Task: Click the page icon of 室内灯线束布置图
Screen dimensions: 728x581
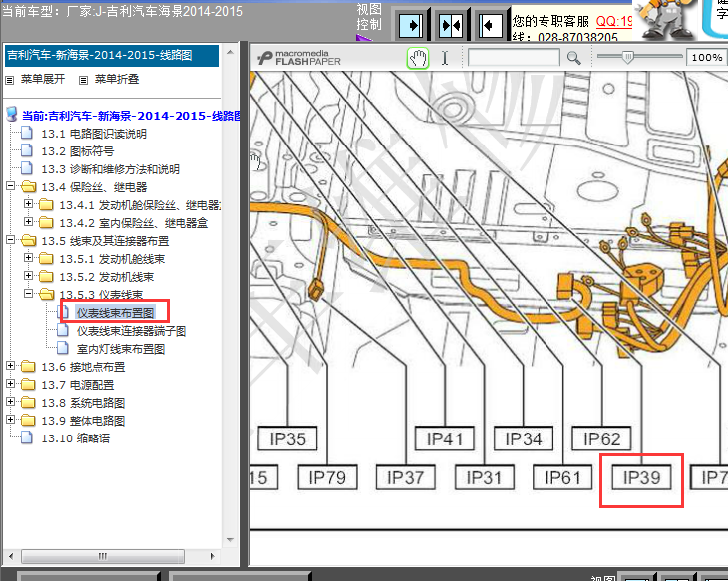Action: point(63,348)
